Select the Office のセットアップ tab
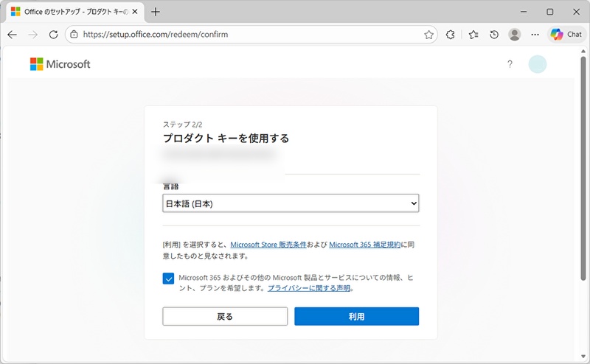 75,12
